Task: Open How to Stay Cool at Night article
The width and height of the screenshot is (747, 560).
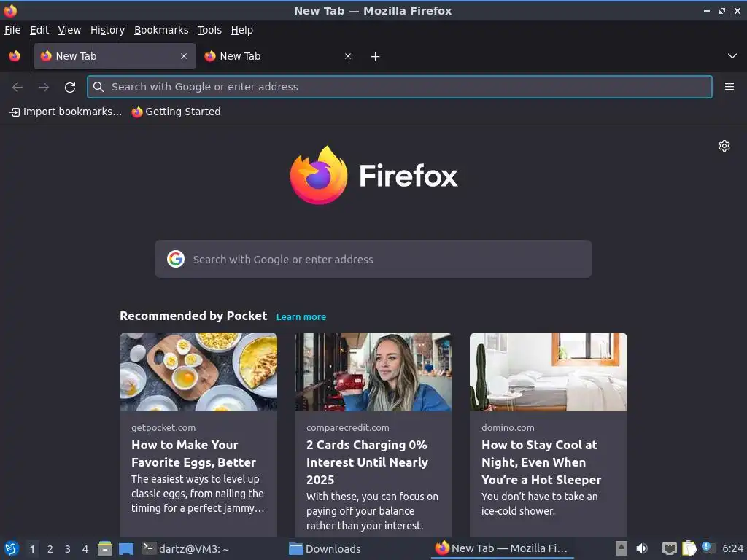Action: (541, 462)
